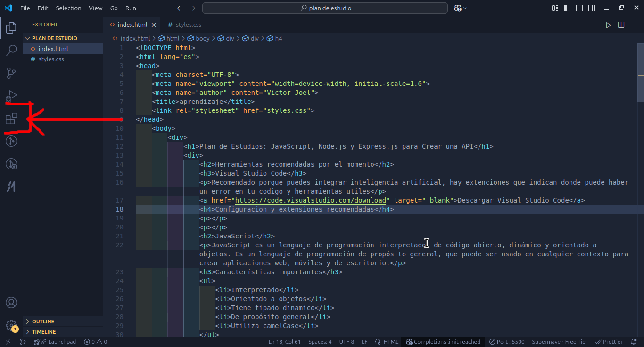Toggle the Secondary Side Bar visibility
644x347 pixels.
pos(592,8)
